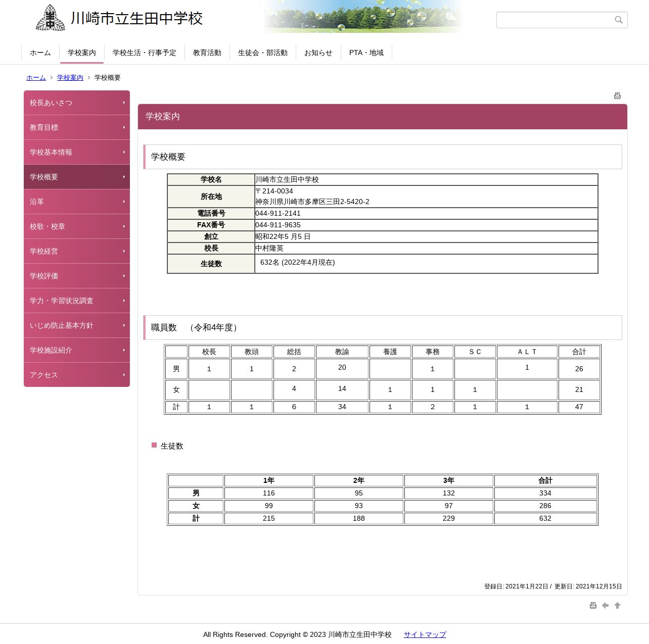
Task: Click the 3年 column header
Action: [449, 480]
